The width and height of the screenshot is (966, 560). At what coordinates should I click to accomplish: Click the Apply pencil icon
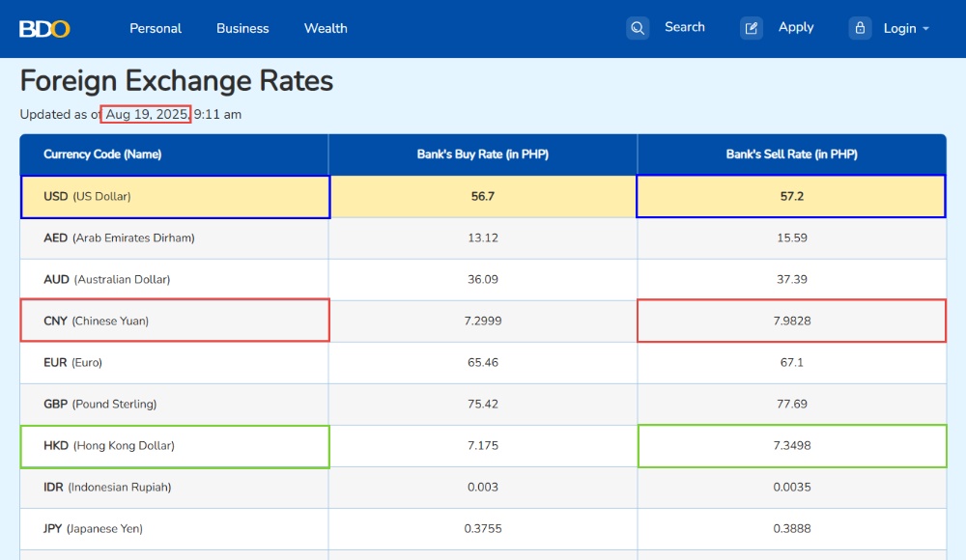click(751, 28)
